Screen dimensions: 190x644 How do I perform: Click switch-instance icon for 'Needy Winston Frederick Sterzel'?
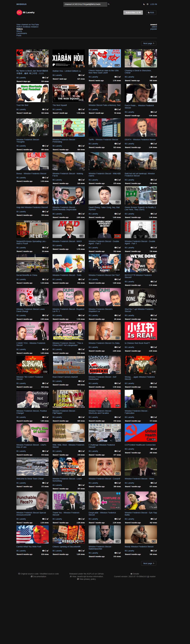point(156,551)
